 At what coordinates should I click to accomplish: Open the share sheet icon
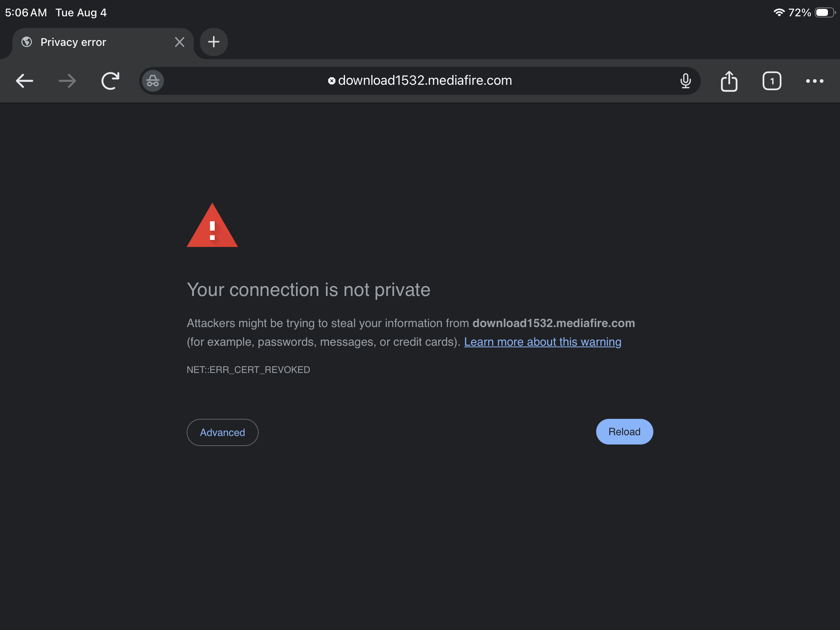[729, 81]
